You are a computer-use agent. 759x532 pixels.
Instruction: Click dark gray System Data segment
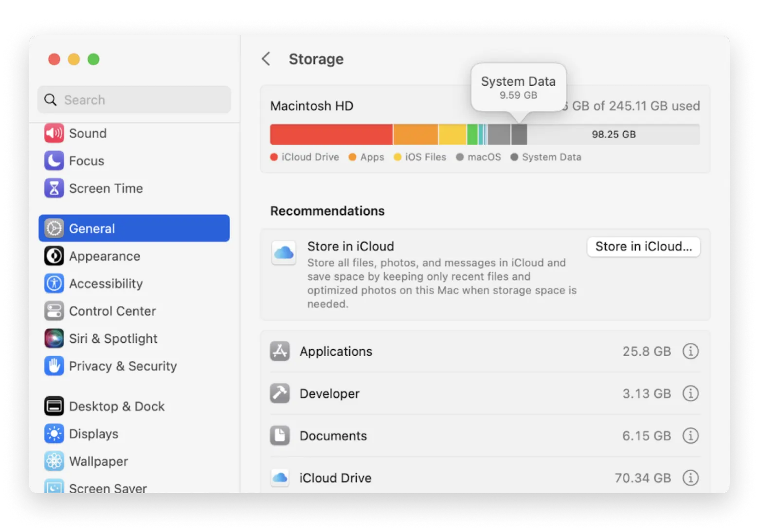[x=519, y=134]
